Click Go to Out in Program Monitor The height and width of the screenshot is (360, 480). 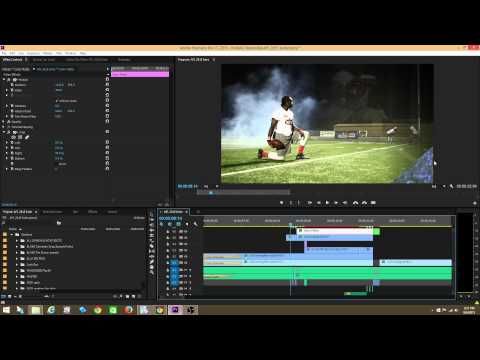pos(345,203)
